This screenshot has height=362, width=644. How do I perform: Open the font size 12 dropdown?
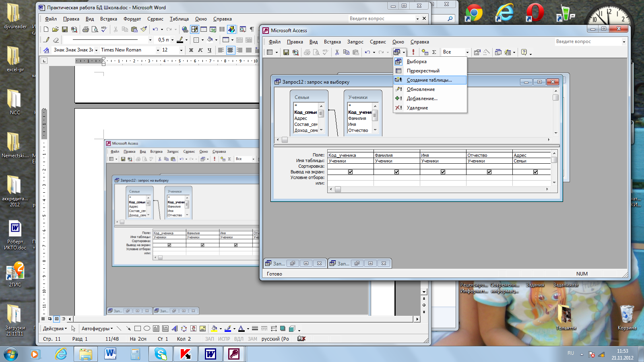tap(181, 50)
